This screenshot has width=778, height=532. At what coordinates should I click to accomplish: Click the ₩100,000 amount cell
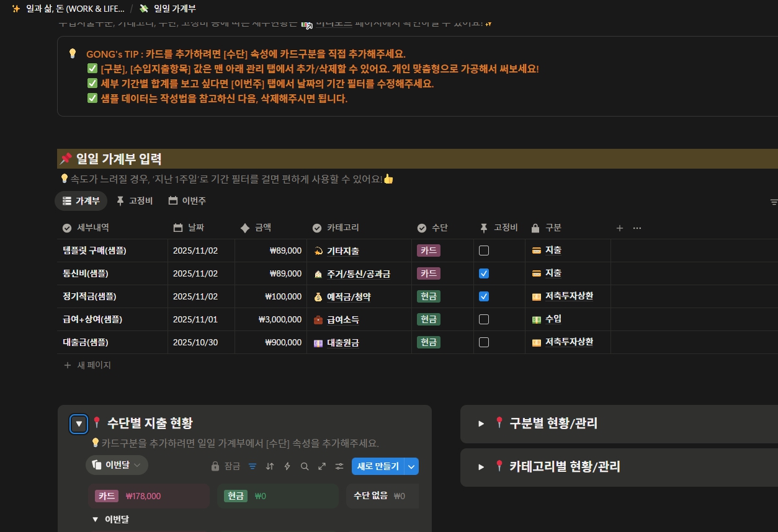(x=271, y=296)
